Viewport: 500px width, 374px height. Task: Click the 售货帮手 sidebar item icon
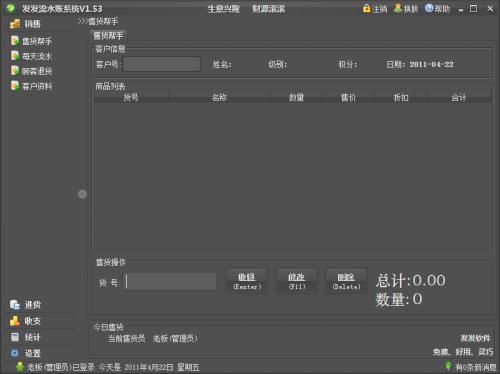click(x=15, y=41)
